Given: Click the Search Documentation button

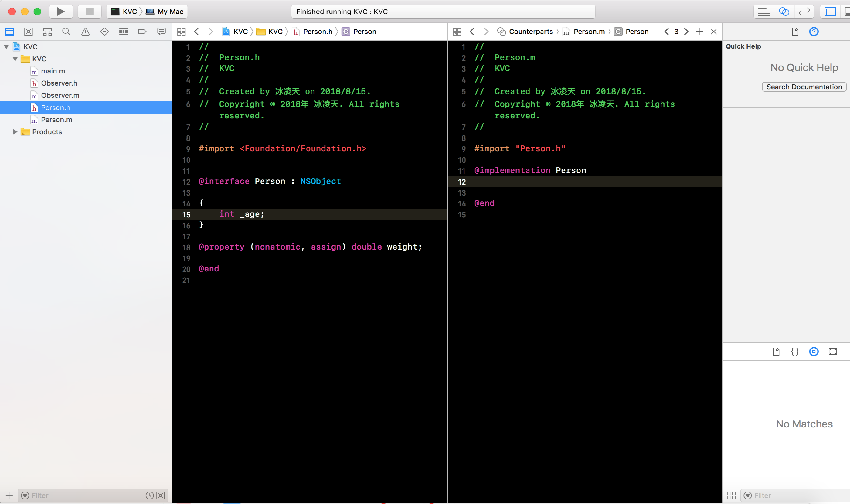Looking at the screenshot, I should pos(804,87).
